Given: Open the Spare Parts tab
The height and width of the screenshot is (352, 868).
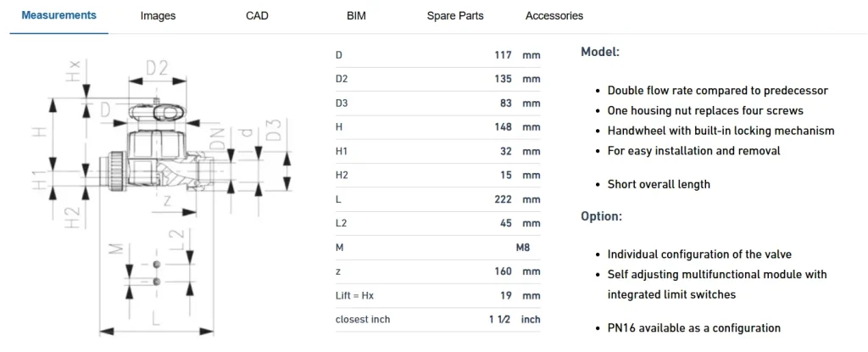Looking at the screenshot, I should tap(455, 16).
